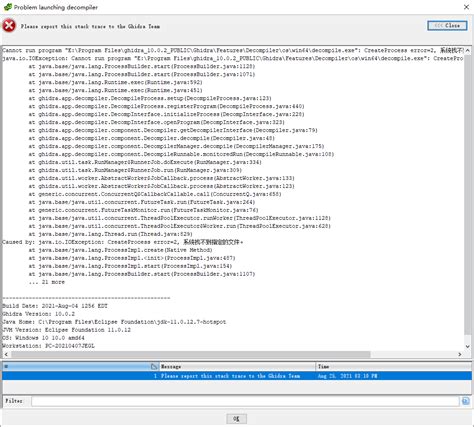Click the 'Ghidra Version: 10.0.2' line
This screenshot has height=427, width=474.
pos(39,314)
